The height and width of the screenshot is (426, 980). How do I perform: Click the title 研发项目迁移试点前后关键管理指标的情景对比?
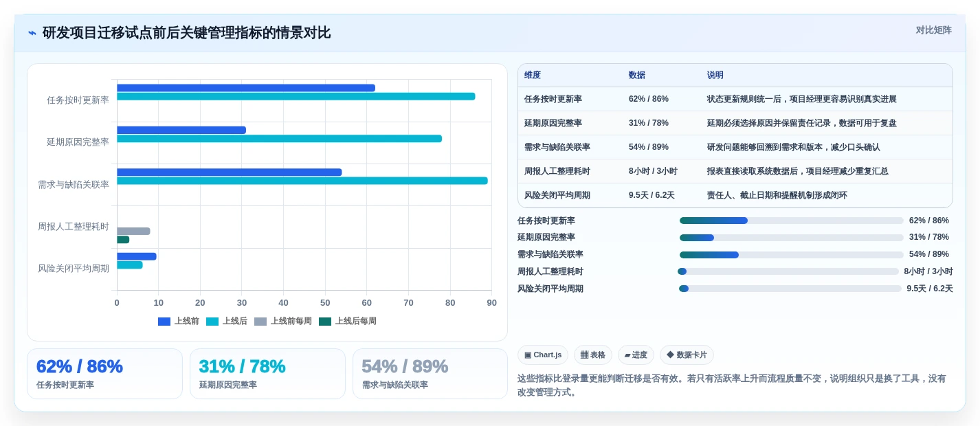point(186,33)
